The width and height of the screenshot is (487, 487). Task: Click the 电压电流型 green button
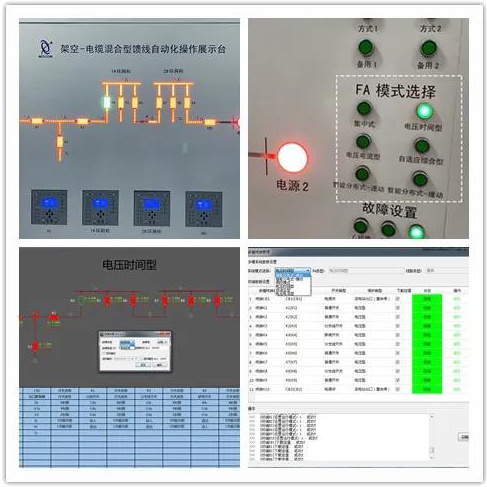tap(363, 141)
